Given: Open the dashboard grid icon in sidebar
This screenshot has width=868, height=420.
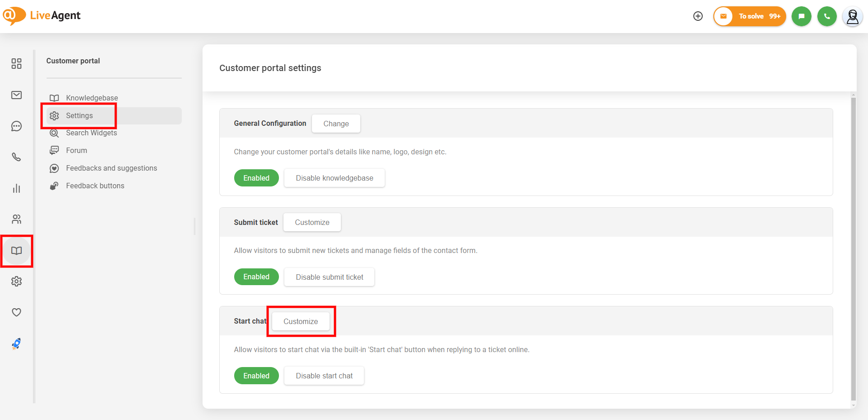Looking at the screenshot, I should (17, 64).
